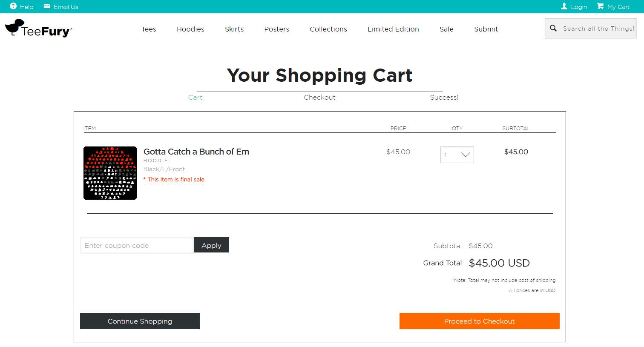Click the hoodie product thumbnail
This screenshot has height=347, width=644.
pos(110,173)
